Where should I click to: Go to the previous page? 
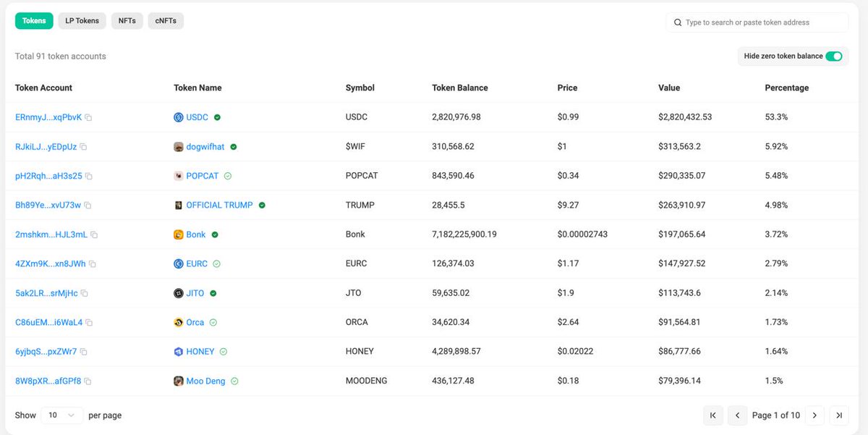737,415
